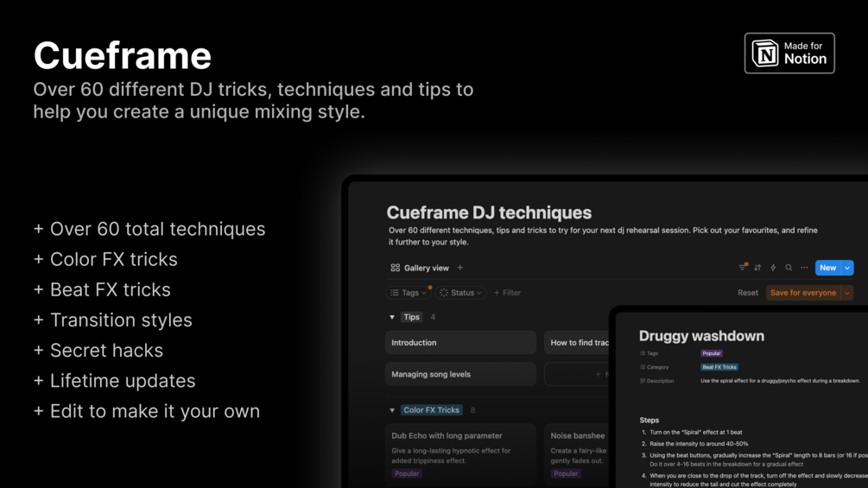
Task: Open dropdown arrow beside New button
Action: pos(847,268)
